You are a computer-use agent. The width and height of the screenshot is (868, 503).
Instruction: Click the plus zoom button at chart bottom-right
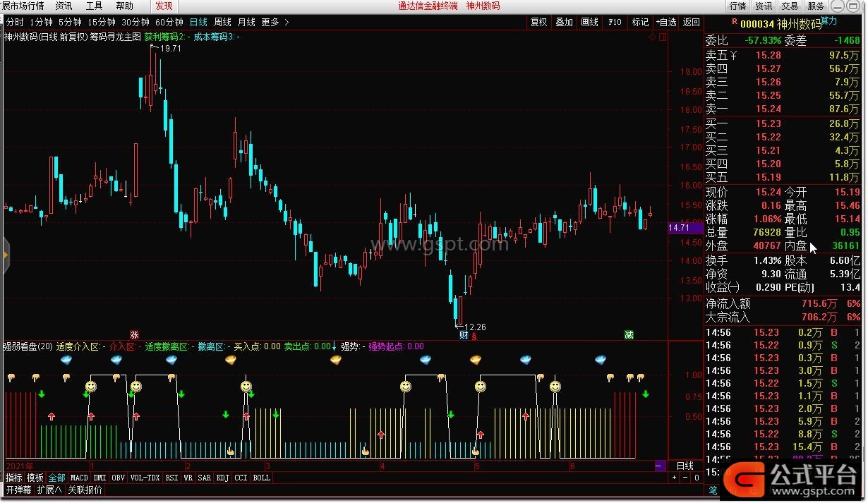click(x=673, y=478)
